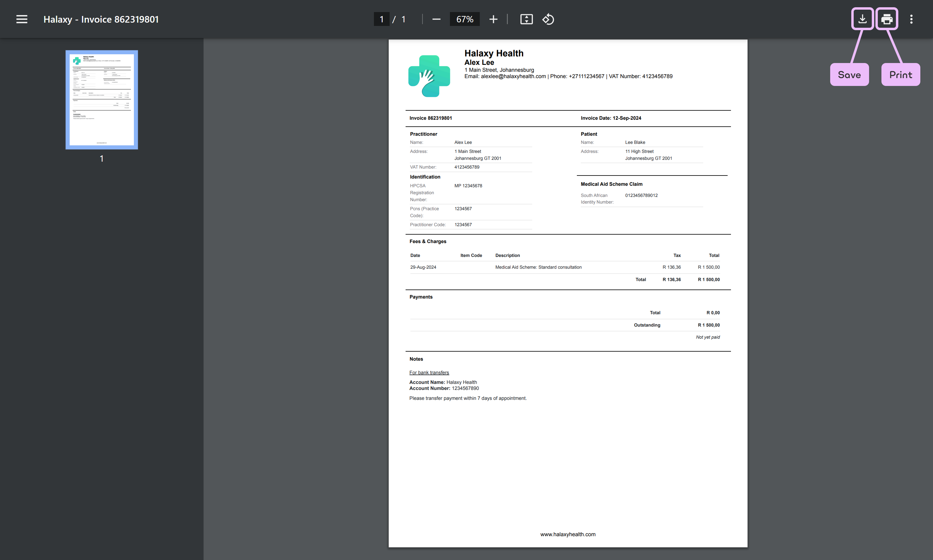The width and height of the screenshot is (933, 560).
Task: Click the document title 'Halaxy - Invoice 862319801'
Action: pyautogui.click(x=101, y=19)
